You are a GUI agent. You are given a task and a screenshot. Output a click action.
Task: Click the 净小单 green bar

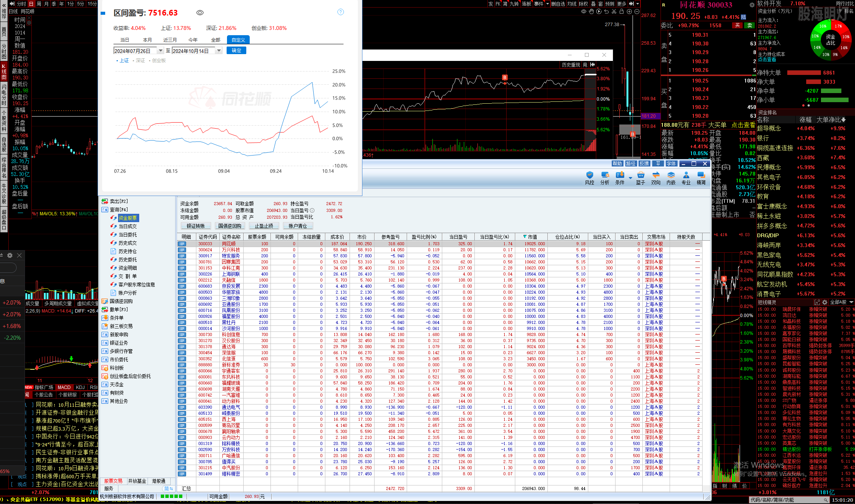(x=835, y=100)
